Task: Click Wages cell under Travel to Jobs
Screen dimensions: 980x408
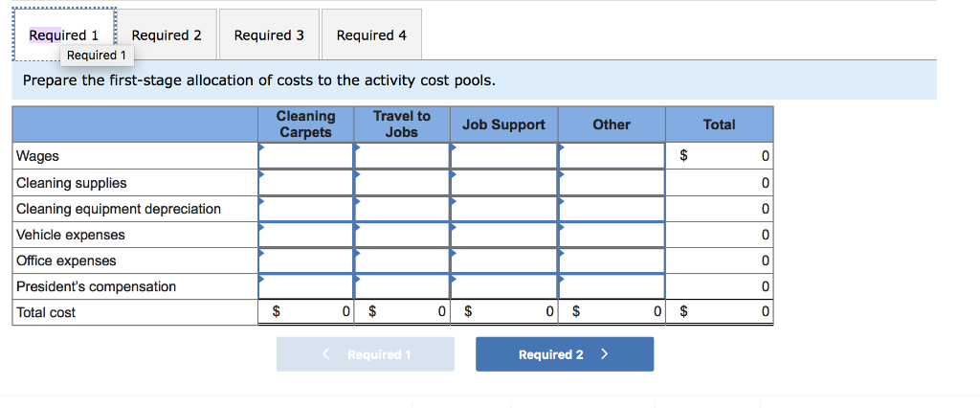Action: [x=402, y=156]
